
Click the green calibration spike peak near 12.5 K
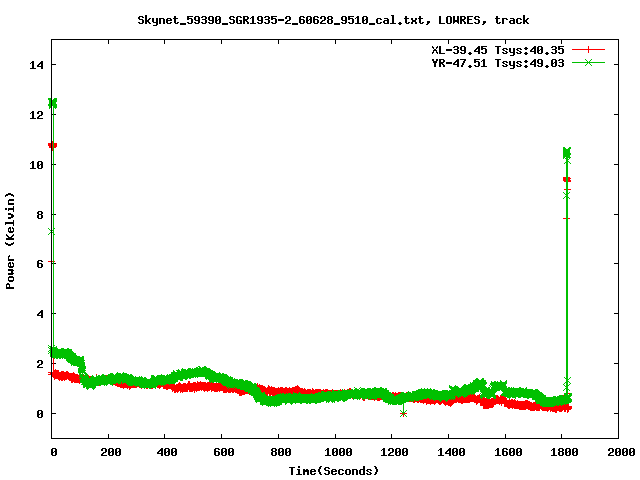pos(53,103)
